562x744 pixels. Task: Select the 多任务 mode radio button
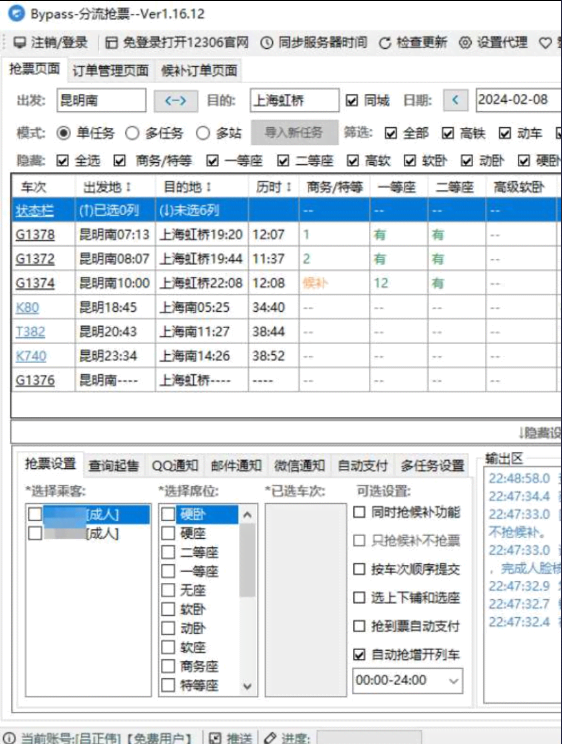(x=132, y=133)
